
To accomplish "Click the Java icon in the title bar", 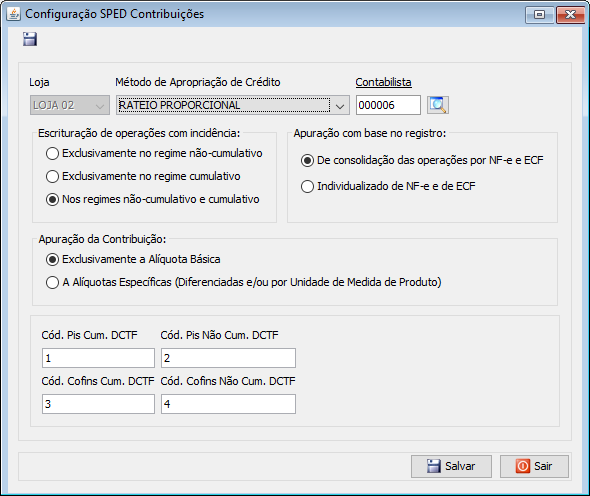I will click(x=14, y=14).
